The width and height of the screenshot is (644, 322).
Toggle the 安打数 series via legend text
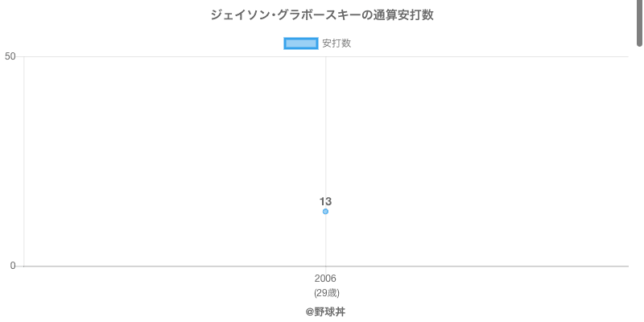pos(336,43)
